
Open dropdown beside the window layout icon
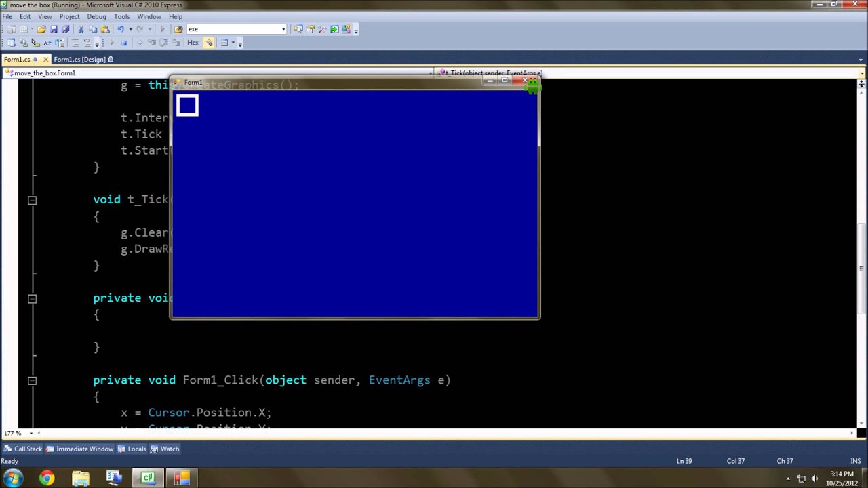tap(233, 43)
